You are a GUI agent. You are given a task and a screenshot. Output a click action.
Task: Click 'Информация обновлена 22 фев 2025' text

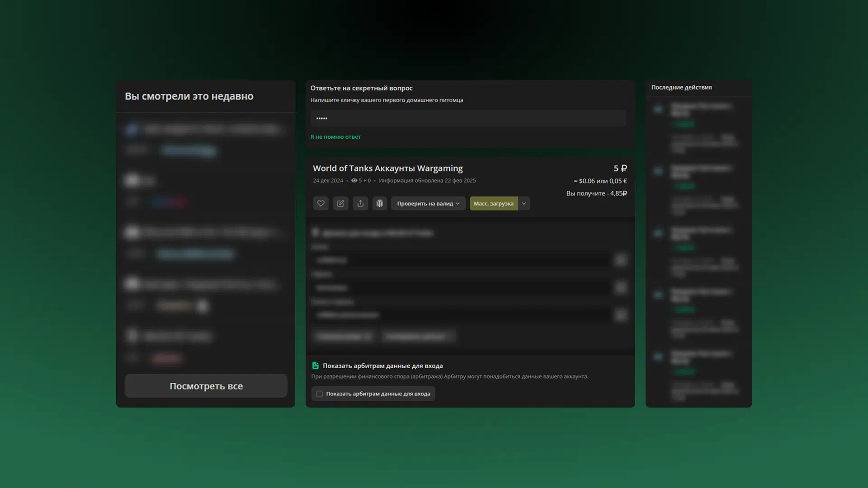[x=427, y=180]
